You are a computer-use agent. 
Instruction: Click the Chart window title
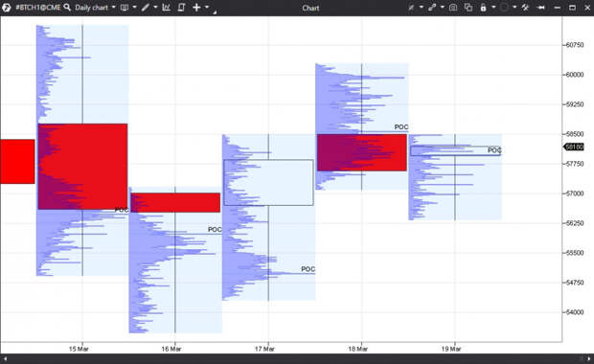(x=310, y=8)
